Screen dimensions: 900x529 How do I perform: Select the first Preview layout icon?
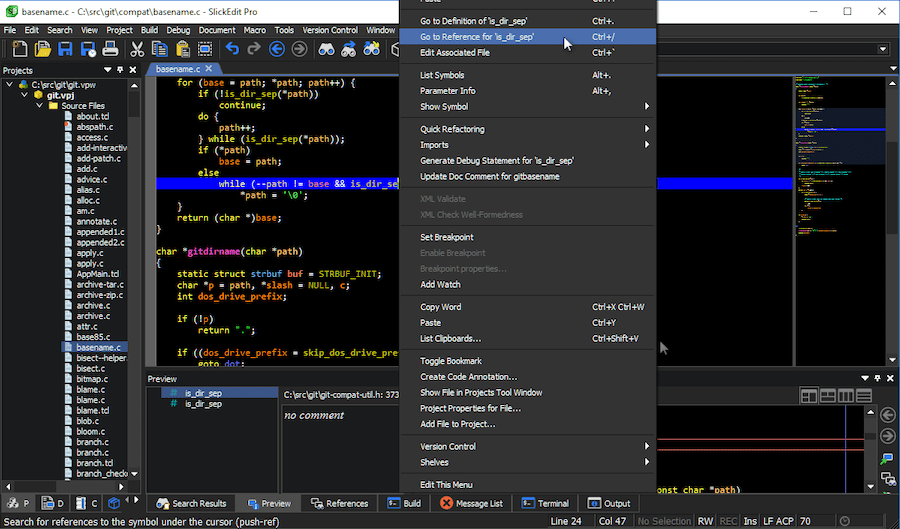(809, 395)
